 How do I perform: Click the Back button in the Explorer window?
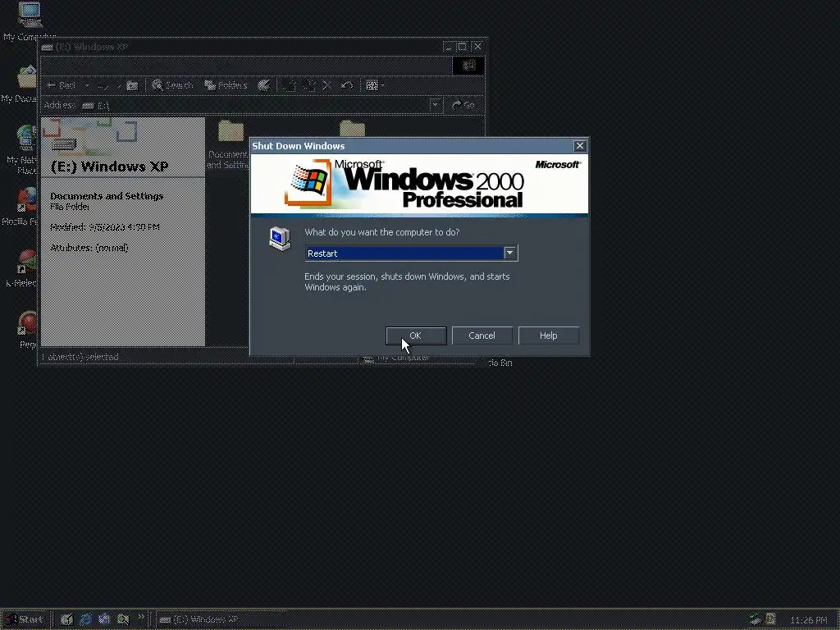[61, 85]
